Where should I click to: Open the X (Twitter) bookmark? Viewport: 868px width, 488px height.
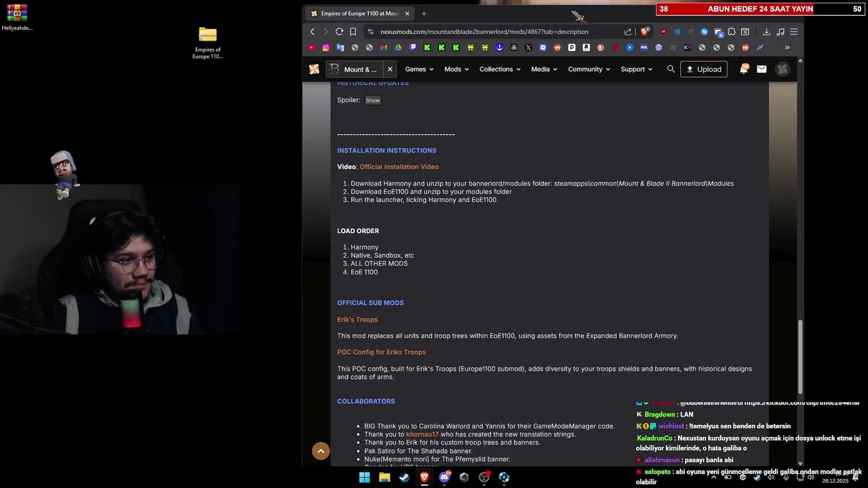tap(528, 47)
